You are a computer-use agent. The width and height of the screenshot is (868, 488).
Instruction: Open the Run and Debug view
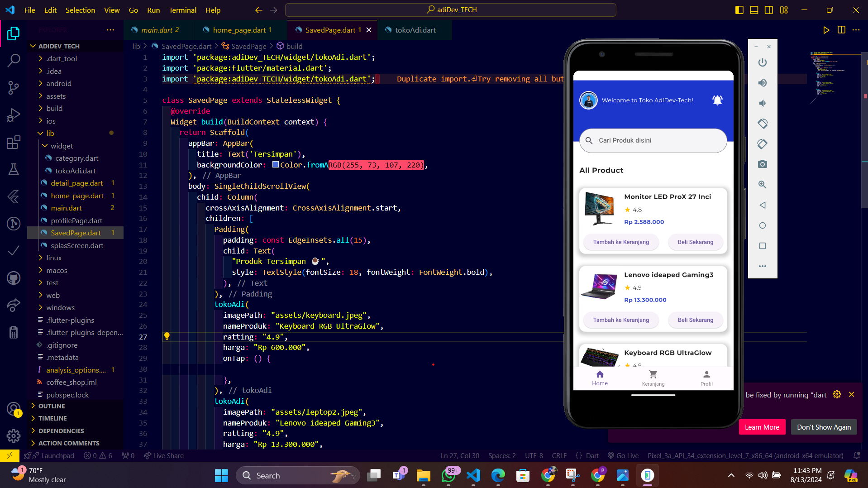click(x=14, y=115)
